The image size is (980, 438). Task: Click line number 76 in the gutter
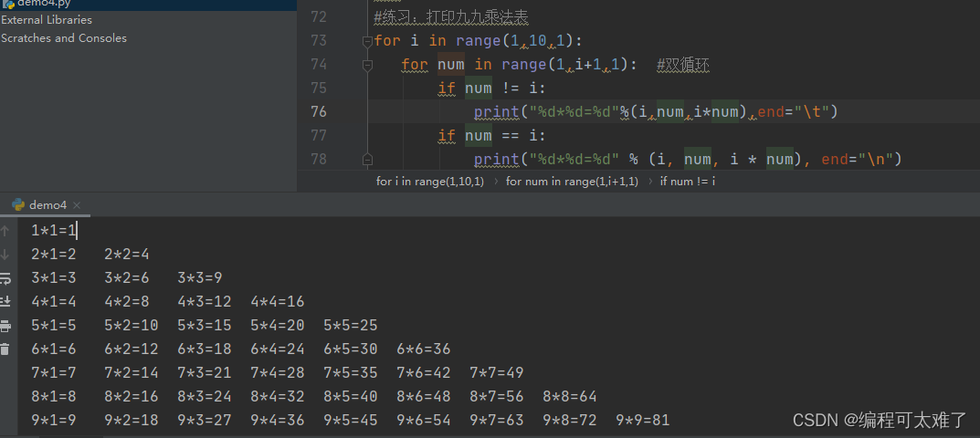coord(319,112)
